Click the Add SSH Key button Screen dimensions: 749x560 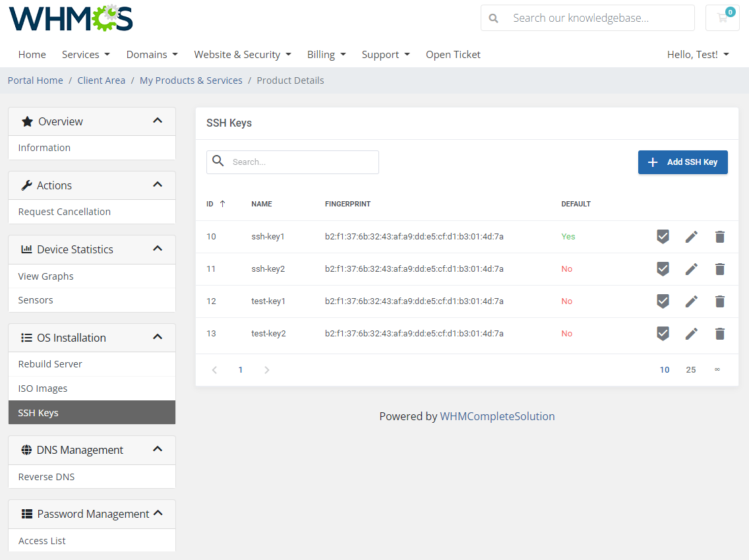click(682, 162)
